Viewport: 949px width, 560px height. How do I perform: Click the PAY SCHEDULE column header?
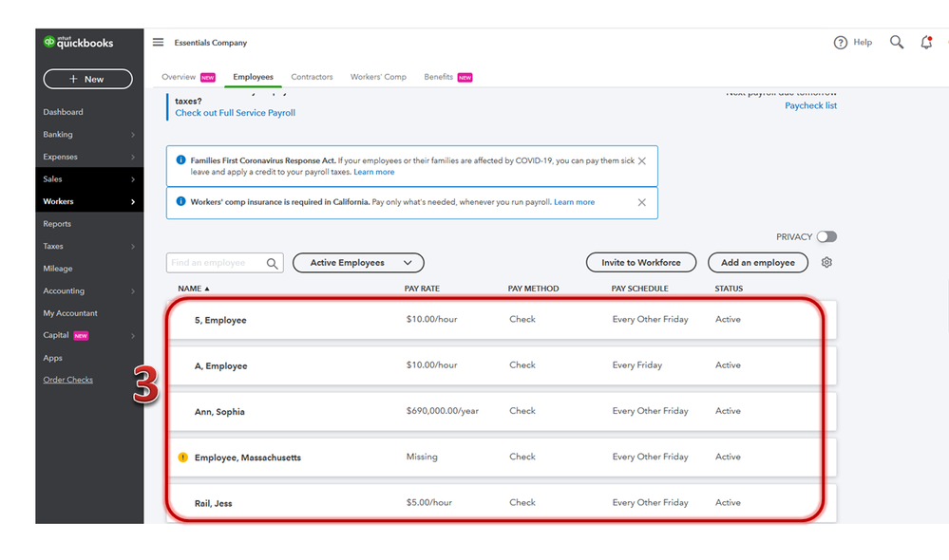tap(639, 289)
